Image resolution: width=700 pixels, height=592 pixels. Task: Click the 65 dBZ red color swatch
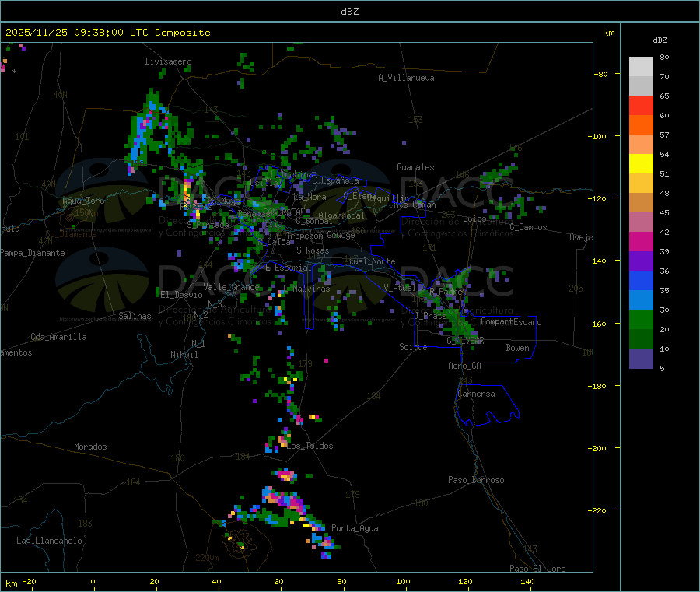tap(641, 105)
